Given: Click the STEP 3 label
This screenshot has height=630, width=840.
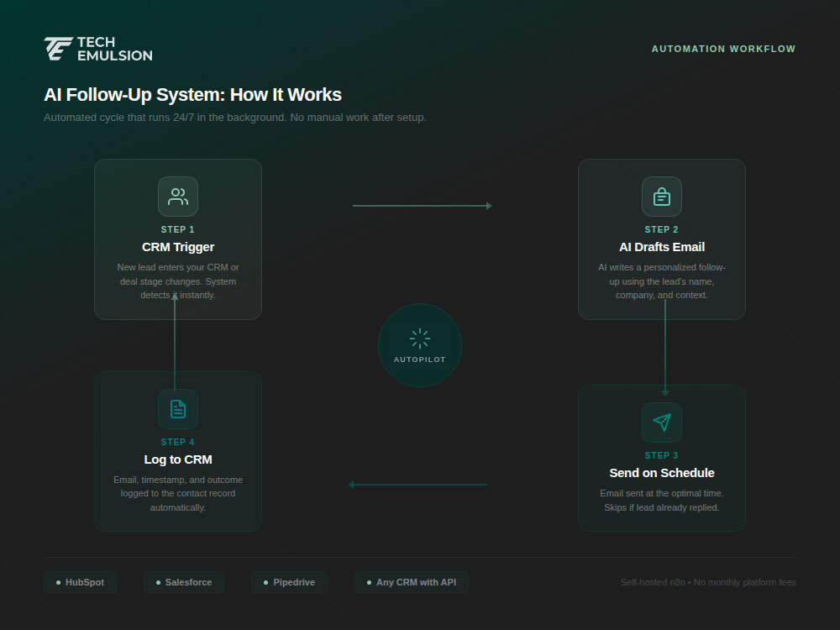Looking at the screenshot, I should click(662, 455).
